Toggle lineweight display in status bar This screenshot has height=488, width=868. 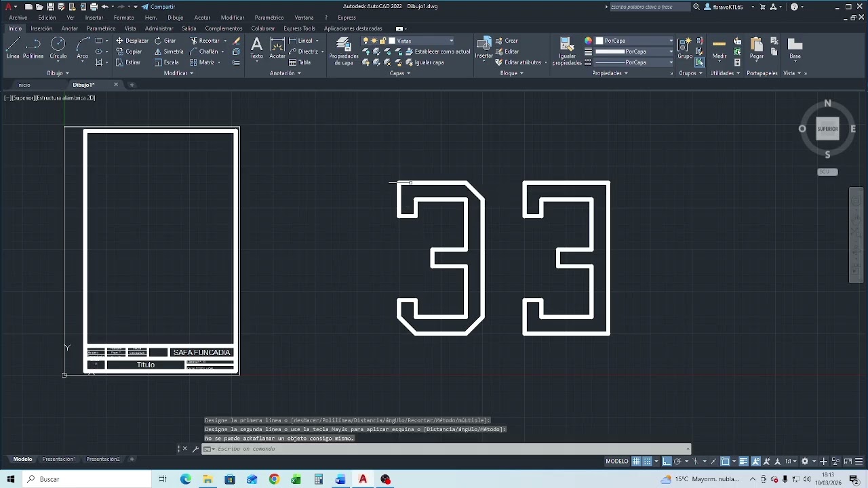pyautogui.click(x=743, y=462)
